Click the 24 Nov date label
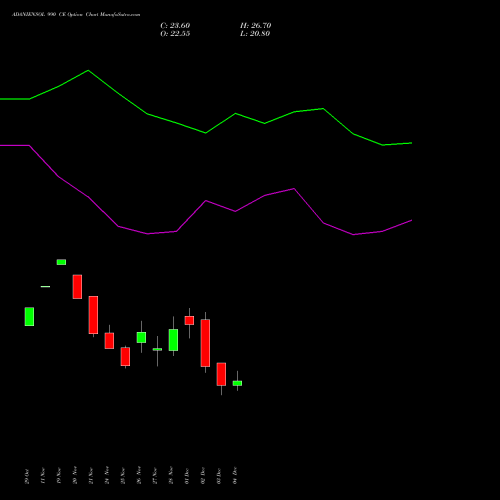The width and height of the screenshot is (500, 500). point(107,475)
